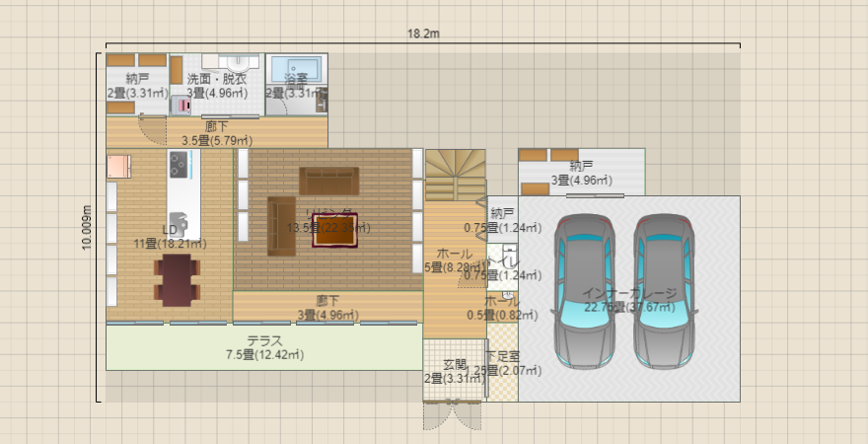Screen dimensions: 868x444
Task: Select the 廊下 3.5畳 corridor label
Action: point(217,133)
